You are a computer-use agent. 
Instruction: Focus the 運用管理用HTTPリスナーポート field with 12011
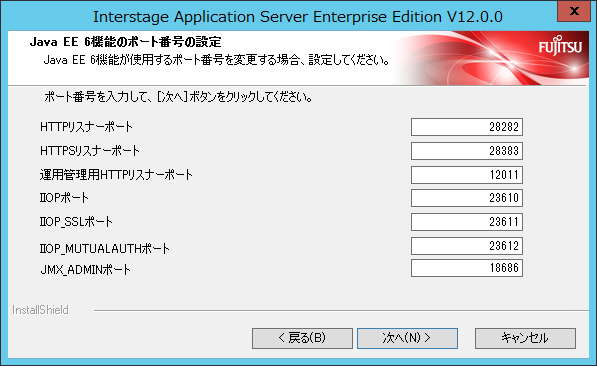pyautogui.click(x=467, y=175)
